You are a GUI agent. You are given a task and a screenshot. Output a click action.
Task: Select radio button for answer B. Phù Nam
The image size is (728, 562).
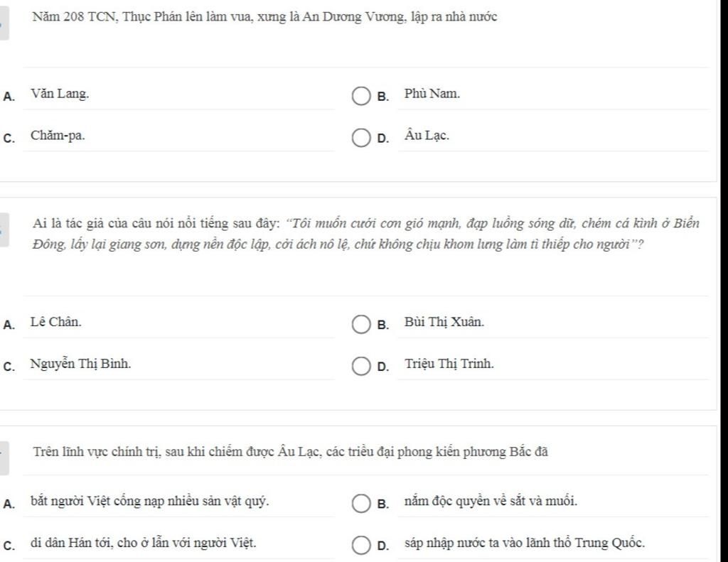pyautogui.click(x=360, y=97)
